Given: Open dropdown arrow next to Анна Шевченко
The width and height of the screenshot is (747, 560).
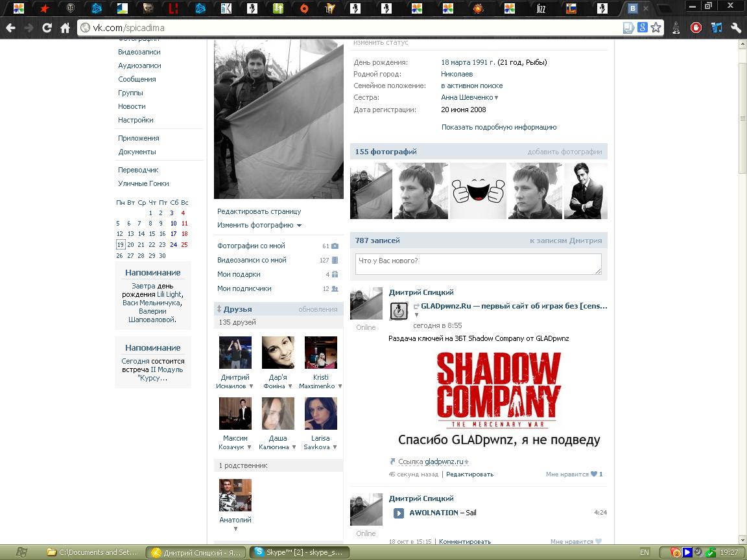Looking at the screenshot, I should point(497,98).
